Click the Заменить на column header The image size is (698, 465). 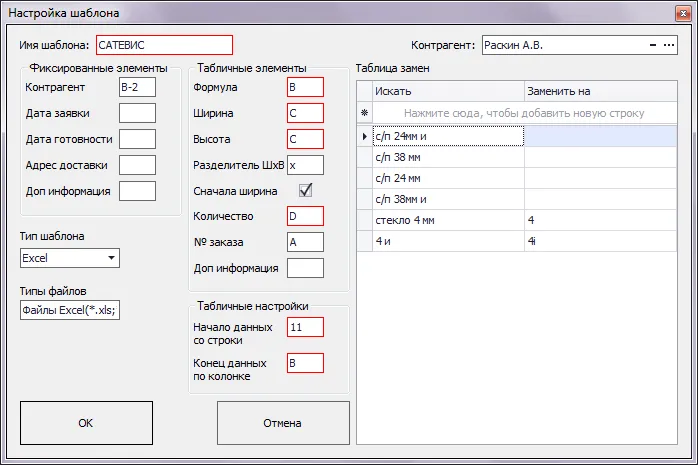pyautogui.click(x=601, y=91)
